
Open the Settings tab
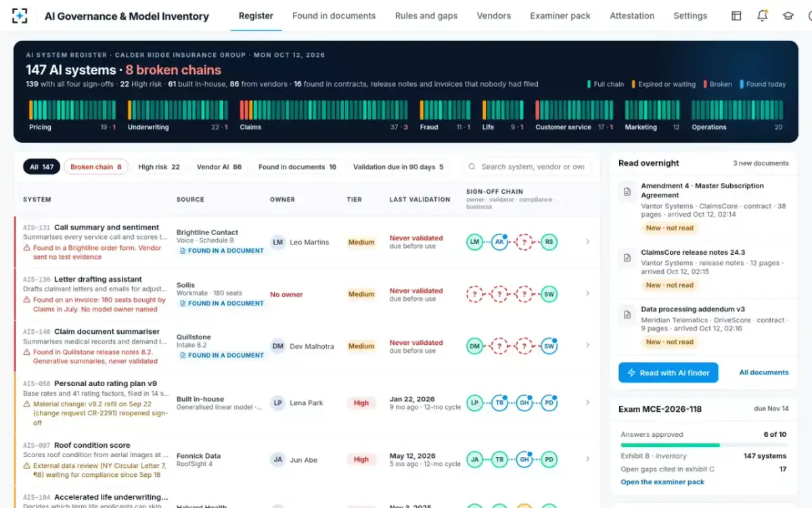click(x=690, y=16)
